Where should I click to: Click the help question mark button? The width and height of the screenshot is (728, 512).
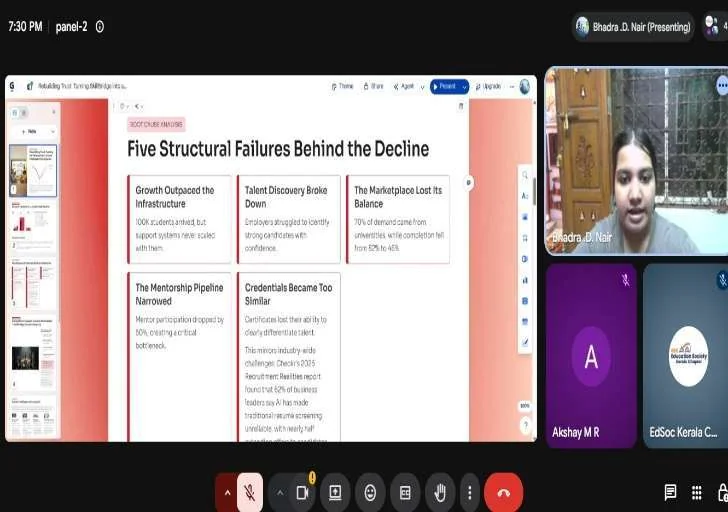click(526, 425)
